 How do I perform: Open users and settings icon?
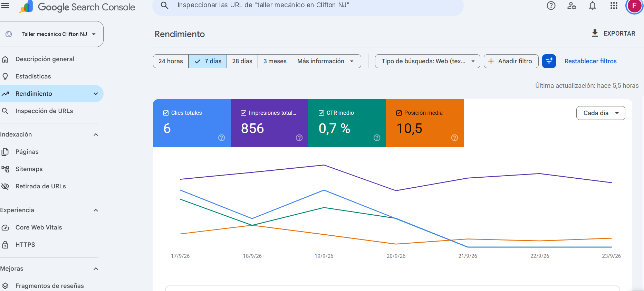pos(572,6)
